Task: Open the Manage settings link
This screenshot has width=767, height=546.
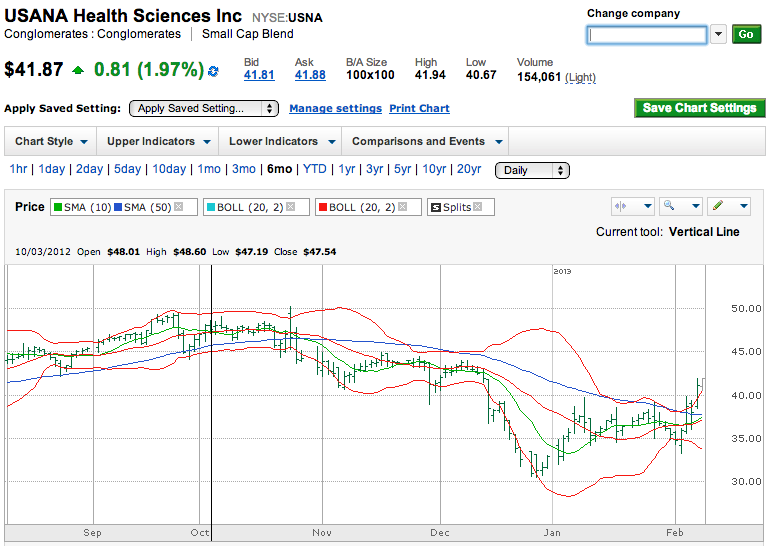Action: pyautogui.click(x=335, y=108)
